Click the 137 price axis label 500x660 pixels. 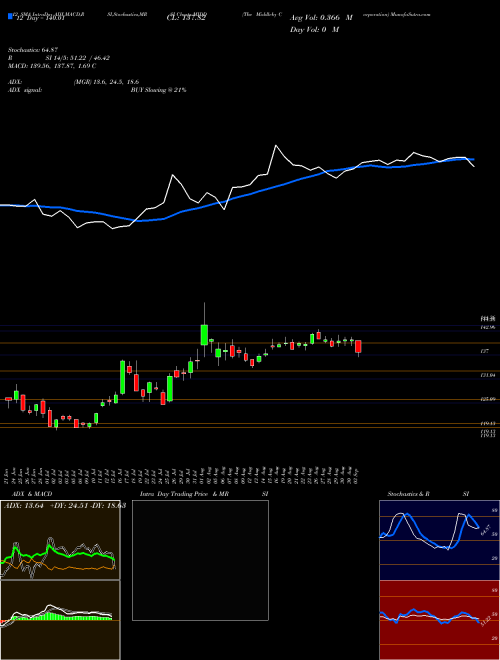coord(484,351)
